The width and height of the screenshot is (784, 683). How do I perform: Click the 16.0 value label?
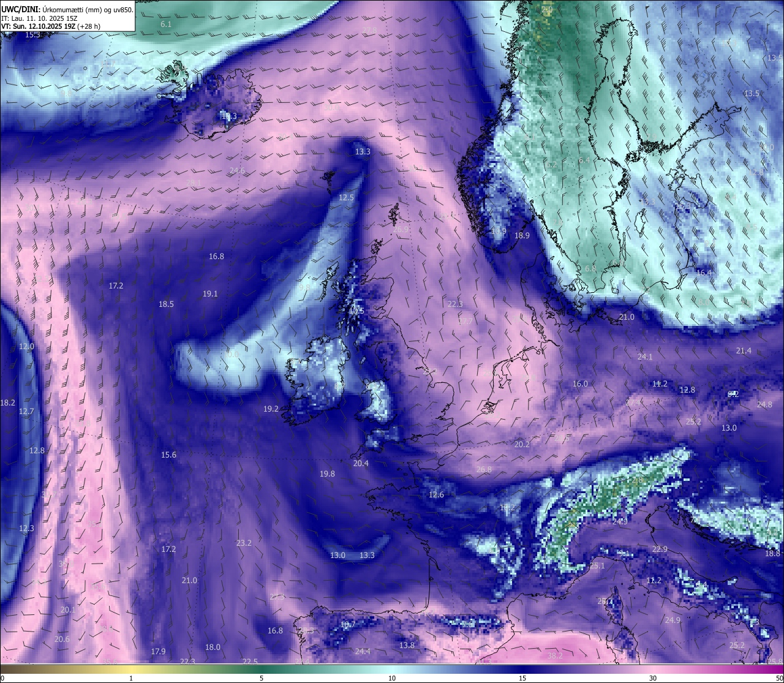(580, 383)
